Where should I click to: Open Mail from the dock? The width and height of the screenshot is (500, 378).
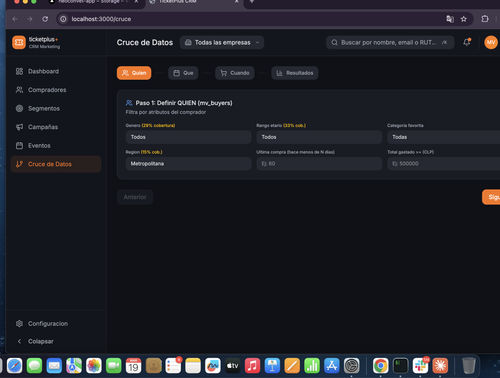(x=54, y=366)
